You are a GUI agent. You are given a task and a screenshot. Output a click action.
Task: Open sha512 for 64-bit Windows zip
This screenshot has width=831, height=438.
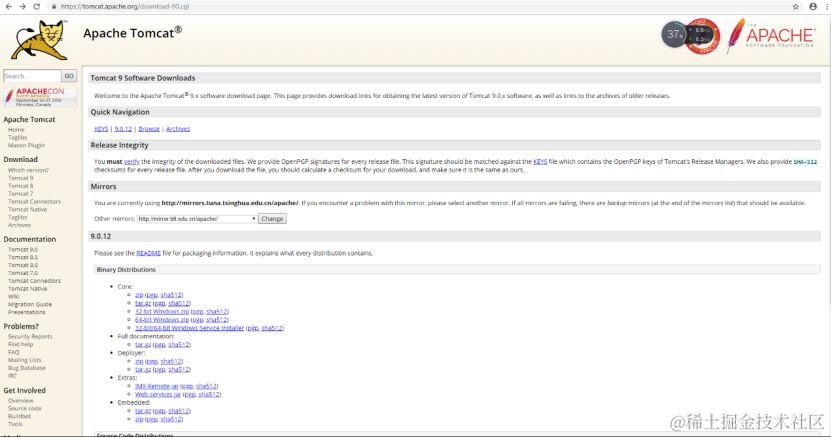coord(217,320)
